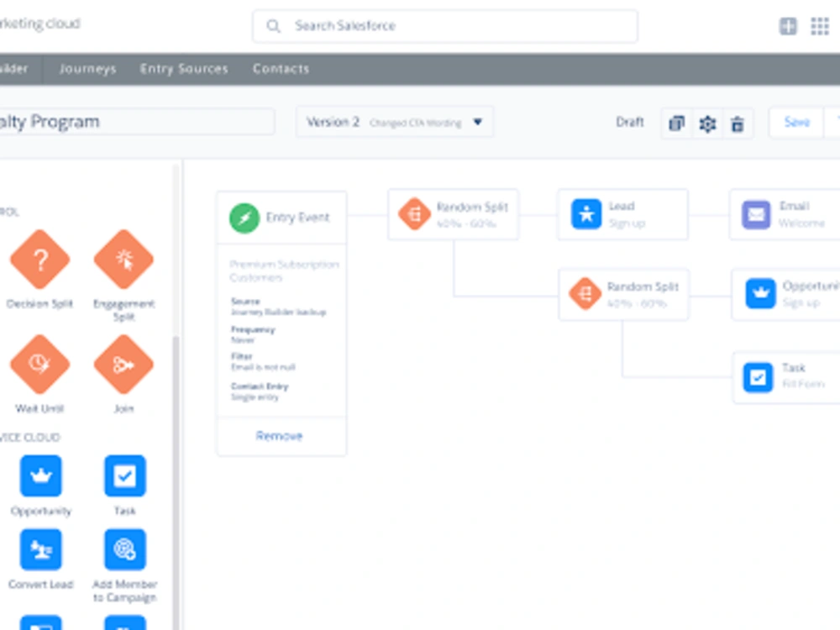The width and height of the screenshot is (840, 630).
Task: Click the Premium Subscription Customers text
Action: pos(285,270)
